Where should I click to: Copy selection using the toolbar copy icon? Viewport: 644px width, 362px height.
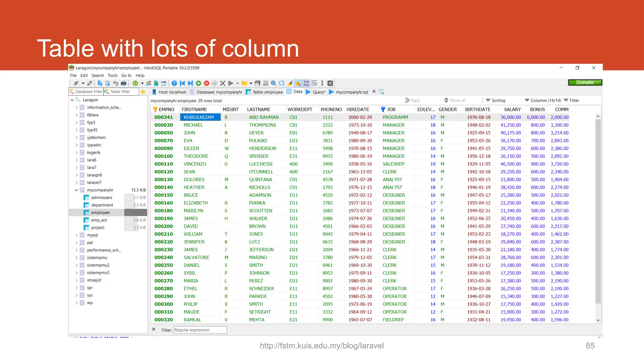[100, 83]
